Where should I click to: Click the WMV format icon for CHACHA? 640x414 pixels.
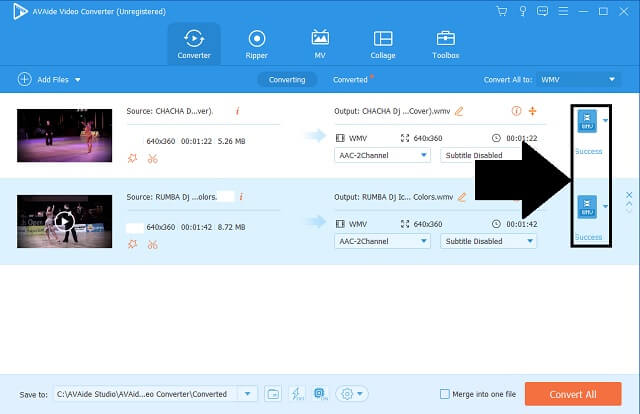tap(587, 121)
